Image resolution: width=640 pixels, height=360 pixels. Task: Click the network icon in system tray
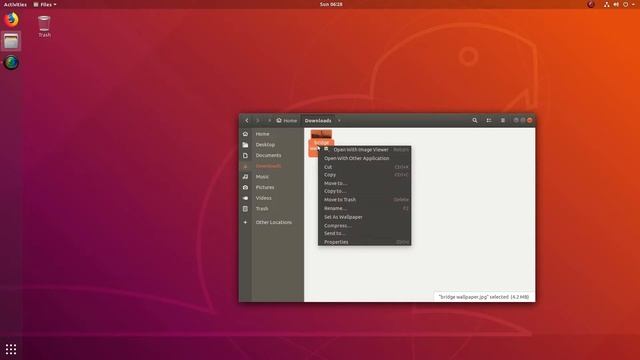tap(607, 4)
